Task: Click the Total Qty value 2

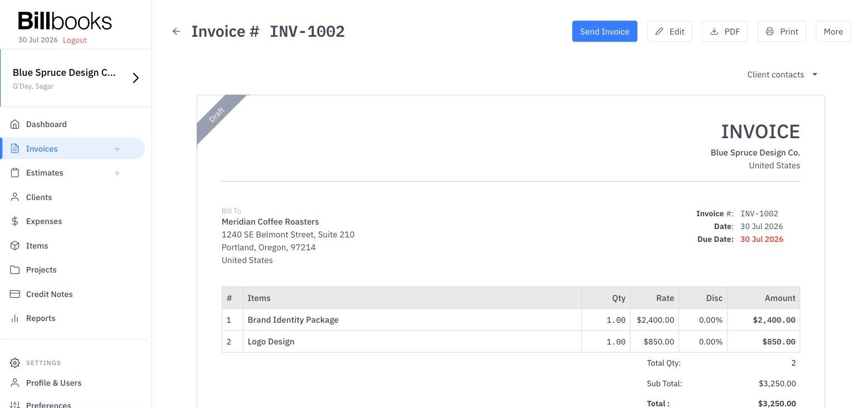Action: tap(793, 363)
